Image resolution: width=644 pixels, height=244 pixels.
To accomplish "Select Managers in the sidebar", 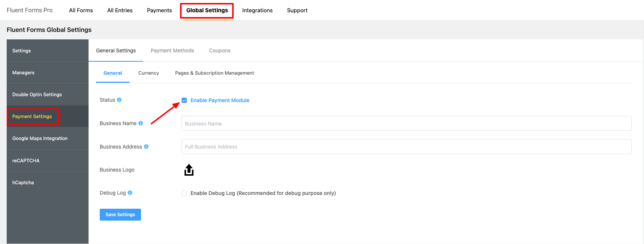I will pos(48,72).
